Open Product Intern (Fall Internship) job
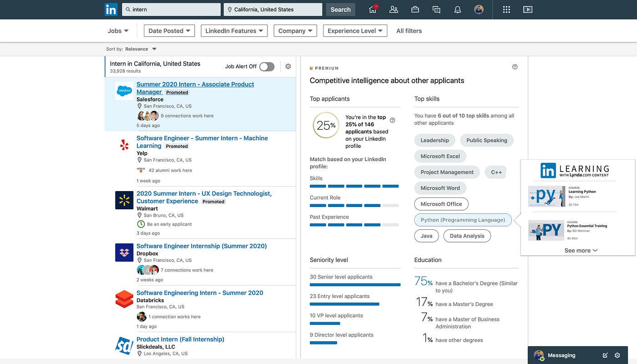The image size is (637, 364). tap(180, 339)
